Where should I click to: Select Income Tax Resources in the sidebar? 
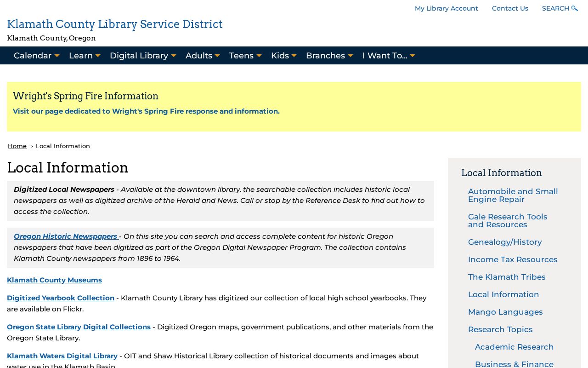[513, 259]
